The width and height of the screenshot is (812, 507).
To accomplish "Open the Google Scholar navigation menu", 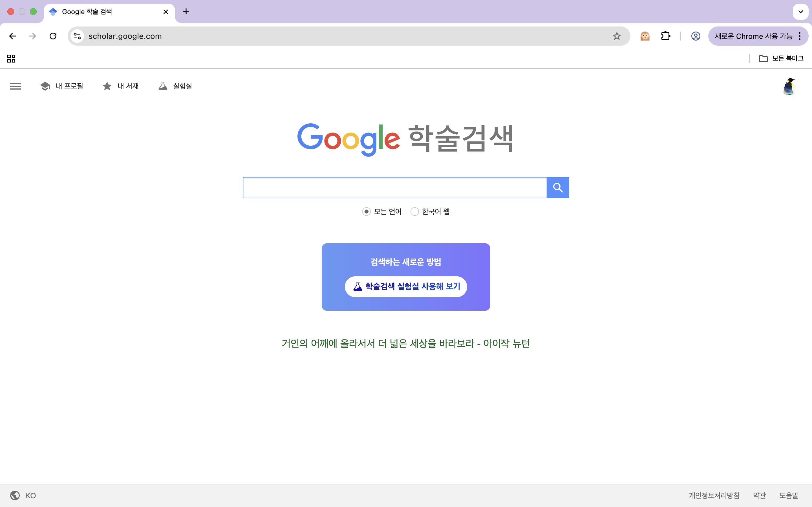I will click(15, 86).
